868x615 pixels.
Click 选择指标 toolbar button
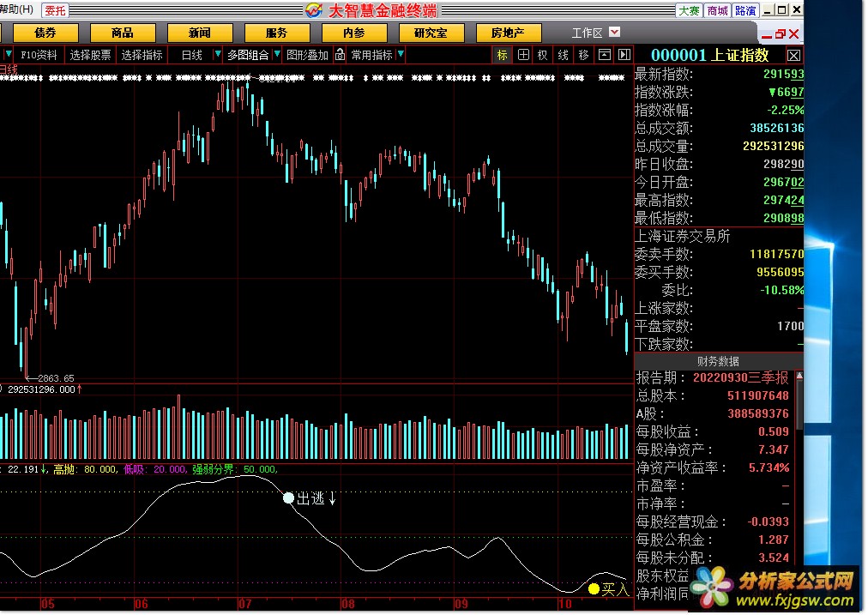(x=142, y=55)
